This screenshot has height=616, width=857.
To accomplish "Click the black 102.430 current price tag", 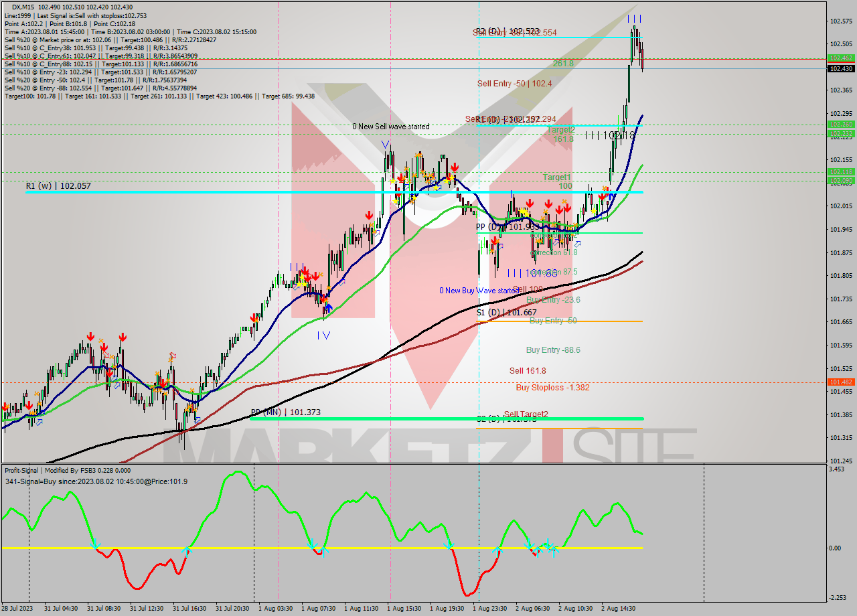I will click(841, 68).
